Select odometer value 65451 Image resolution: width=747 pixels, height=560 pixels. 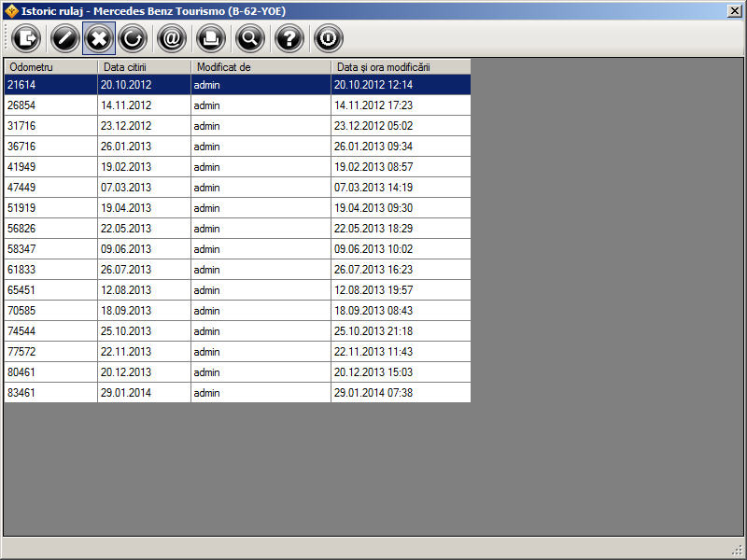(x=21, y=289)
